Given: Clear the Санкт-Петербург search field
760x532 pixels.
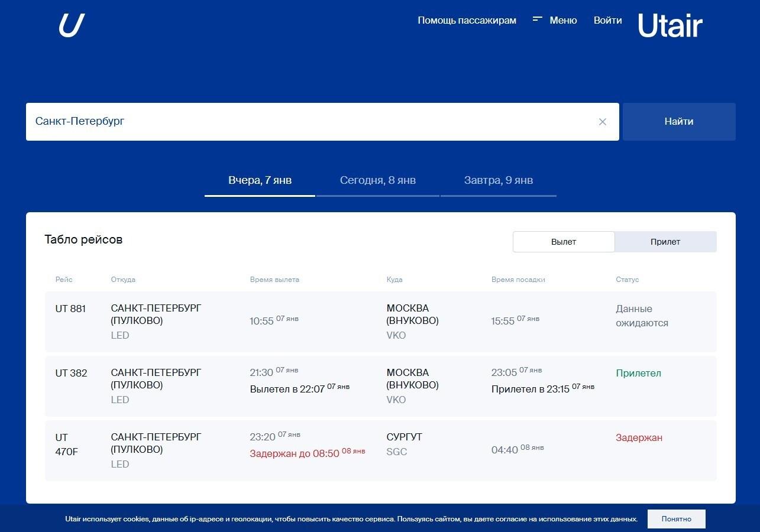Looking at the screenshot, I should click(602, 122).
